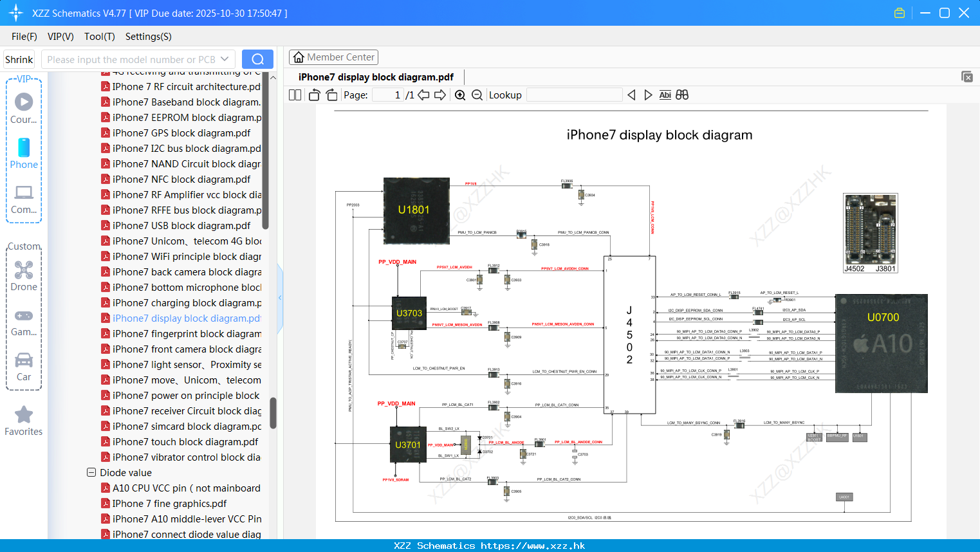Click the blue search button
Image resolution: width=980 pixels, height=552 pixels.
tap(257, 59)
